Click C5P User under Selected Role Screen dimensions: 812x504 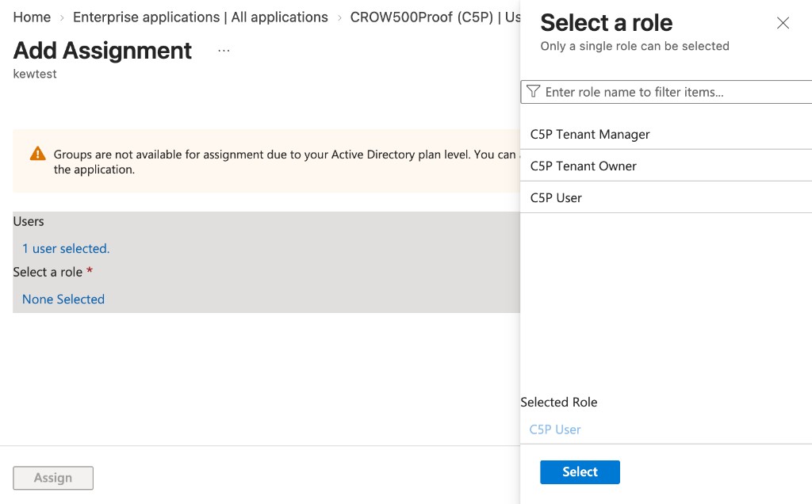pyautogui.click(x=554, y=430)
